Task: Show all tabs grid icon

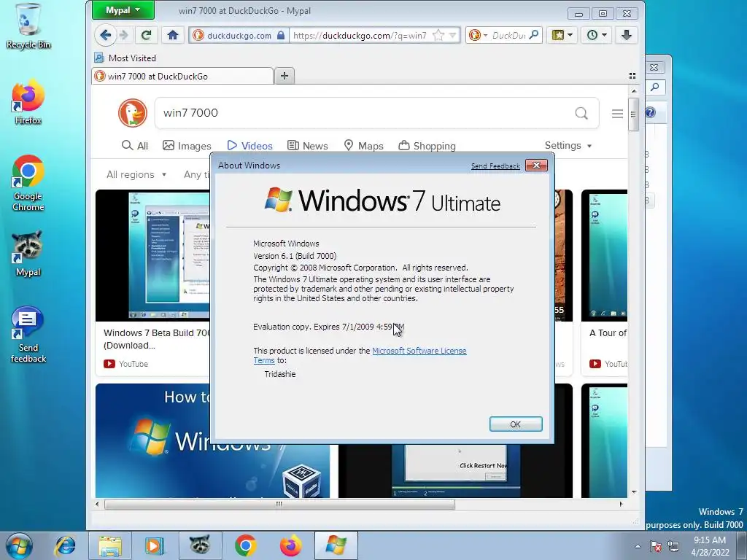Action: (632, 76)
